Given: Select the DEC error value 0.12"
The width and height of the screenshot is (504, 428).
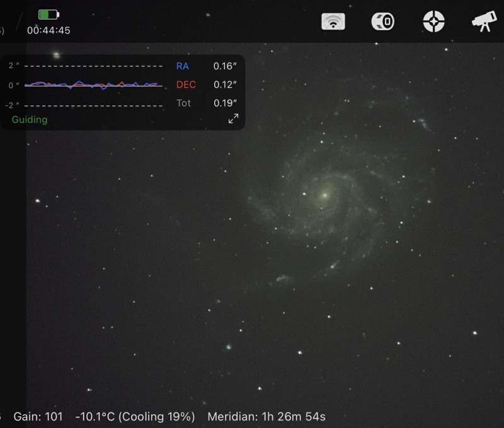Looking at the screenshot, I should 225,84.
